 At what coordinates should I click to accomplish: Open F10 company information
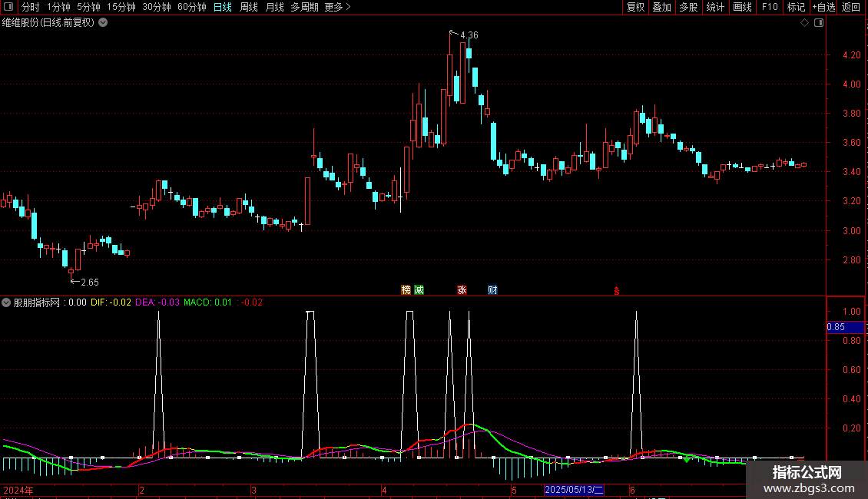pos(770,7)
